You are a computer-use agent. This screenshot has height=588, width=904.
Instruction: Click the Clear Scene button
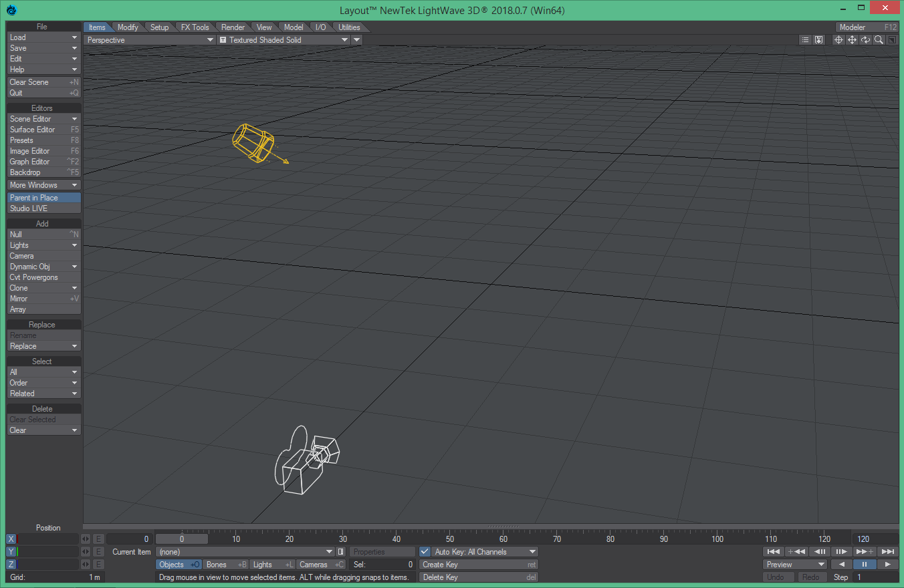pos(44,82)
